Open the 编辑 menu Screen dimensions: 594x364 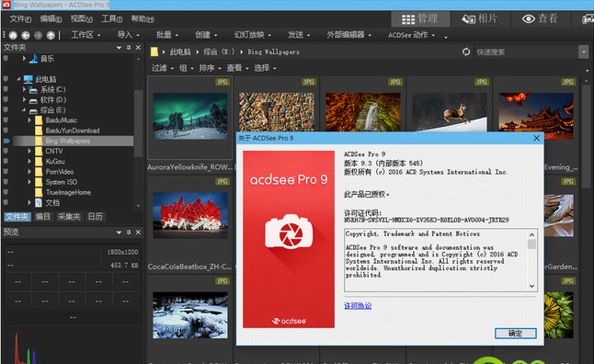pyautogui.click(x=51, y=19)
